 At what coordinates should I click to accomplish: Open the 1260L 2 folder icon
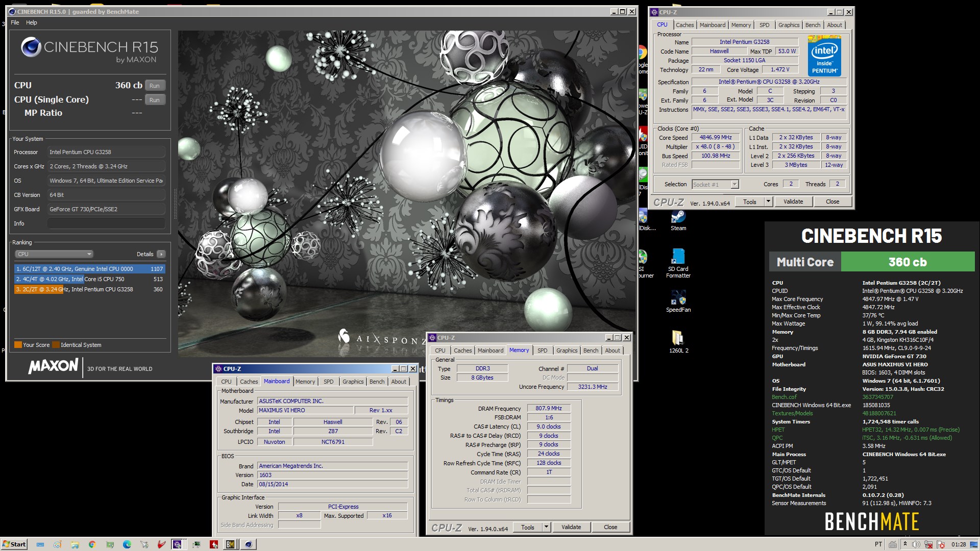tap(678, 342)
